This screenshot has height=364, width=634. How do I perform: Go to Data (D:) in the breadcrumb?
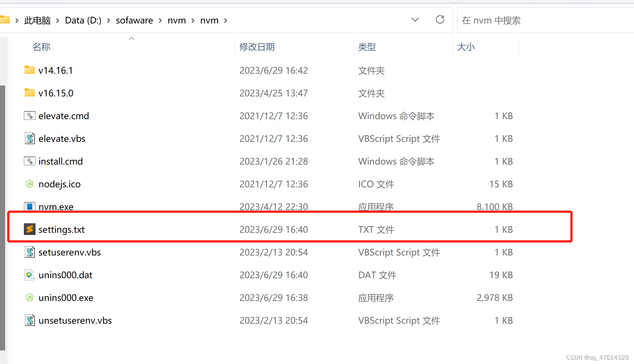pyautogui.click(x=83, y=21)
